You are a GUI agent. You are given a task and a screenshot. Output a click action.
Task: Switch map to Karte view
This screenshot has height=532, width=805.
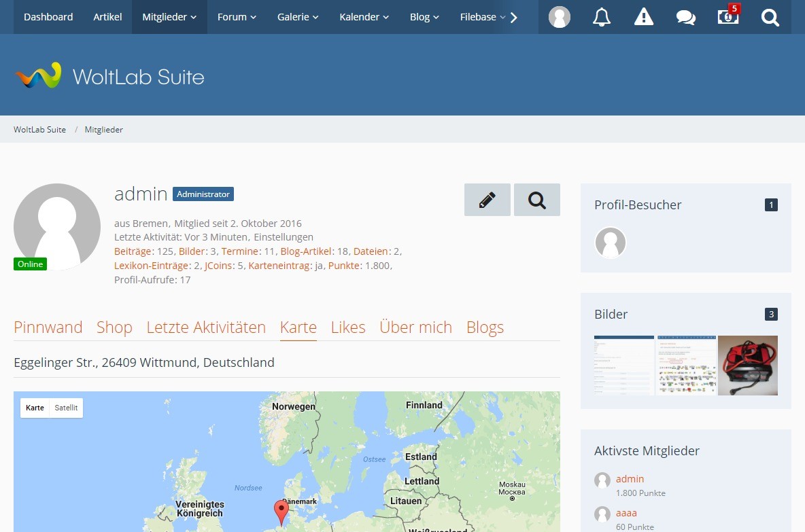pos(35,408)
